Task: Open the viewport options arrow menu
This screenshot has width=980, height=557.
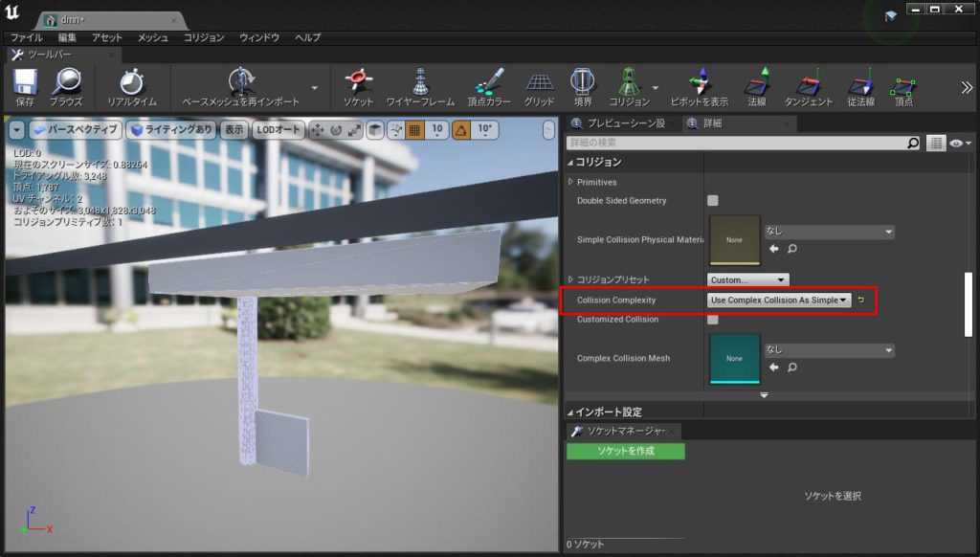Action: [17, 129]
